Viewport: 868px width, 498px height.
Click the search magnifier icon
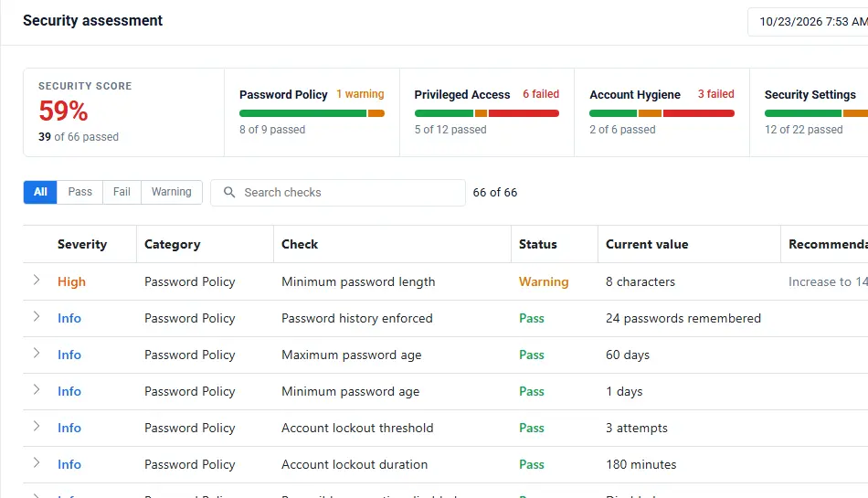pos(229,192)
